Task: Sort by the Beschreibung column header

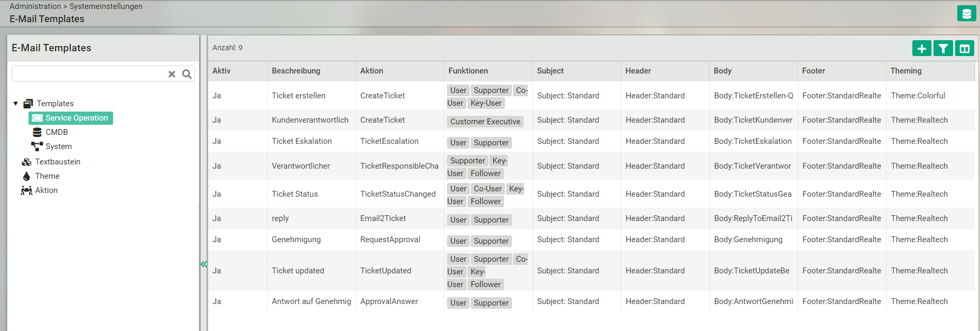Action: 296,71
